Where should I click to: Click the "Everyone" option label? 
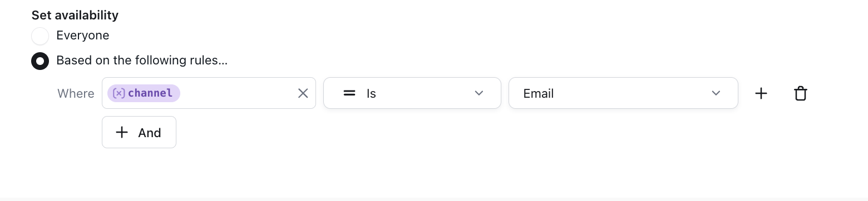click(x=82, y=36)
